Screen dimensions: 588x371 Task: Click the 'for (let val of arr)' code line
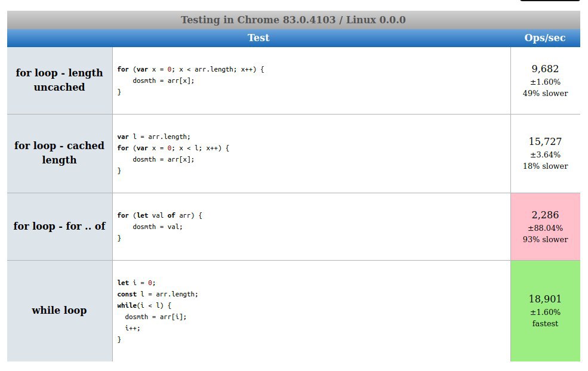coord(160,215)
